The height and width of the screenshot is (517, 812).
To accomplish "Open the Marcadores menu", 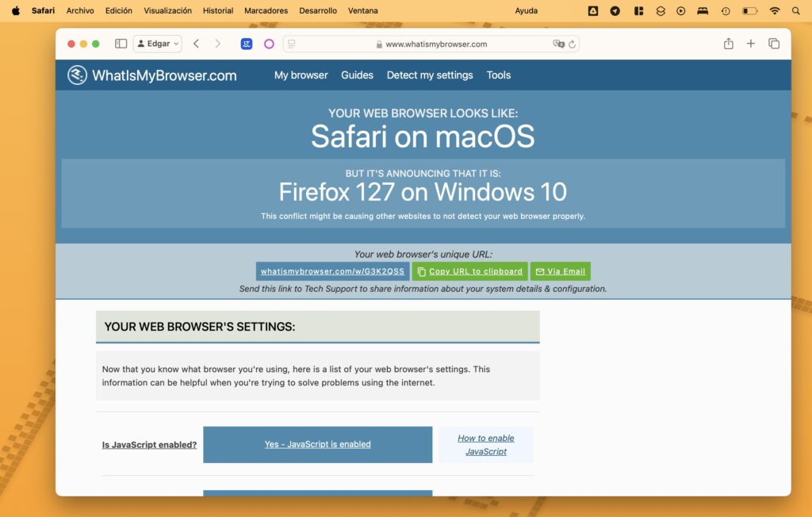I will pyautogui.click(x=266, y=10).
